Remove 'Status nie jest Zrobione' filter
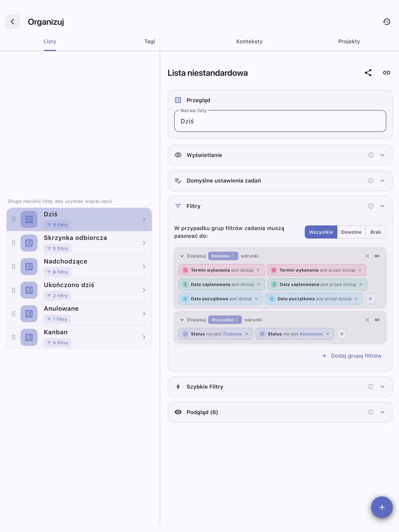The width and height of the screenshot is (399, 532). click(246, 334)
